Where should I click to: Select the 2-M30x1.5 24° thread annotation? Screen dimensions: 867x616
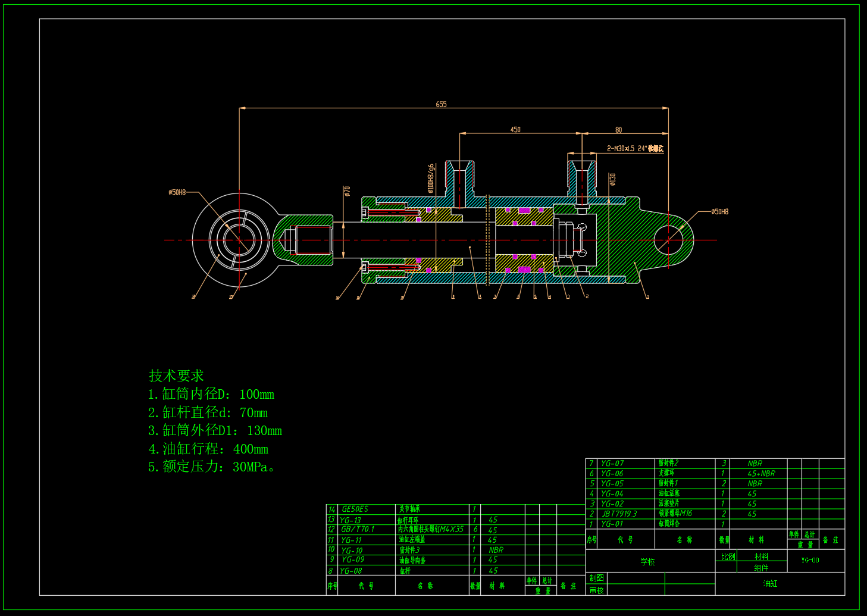(635, 148)
